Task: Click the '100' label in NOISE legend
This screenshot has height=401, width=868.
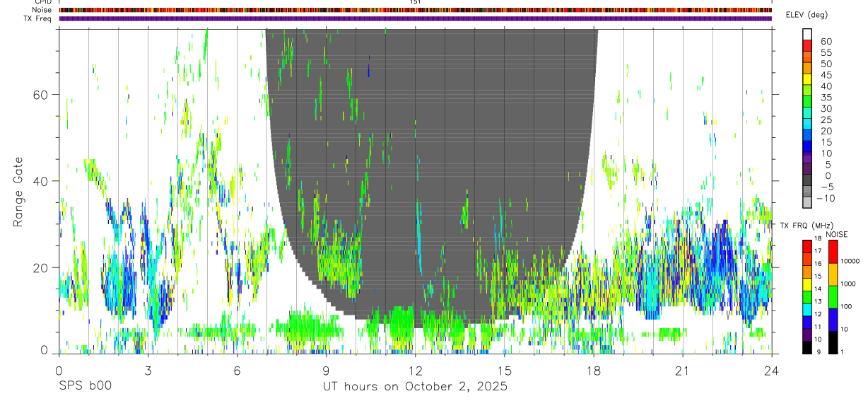Action: click(847, 306)
